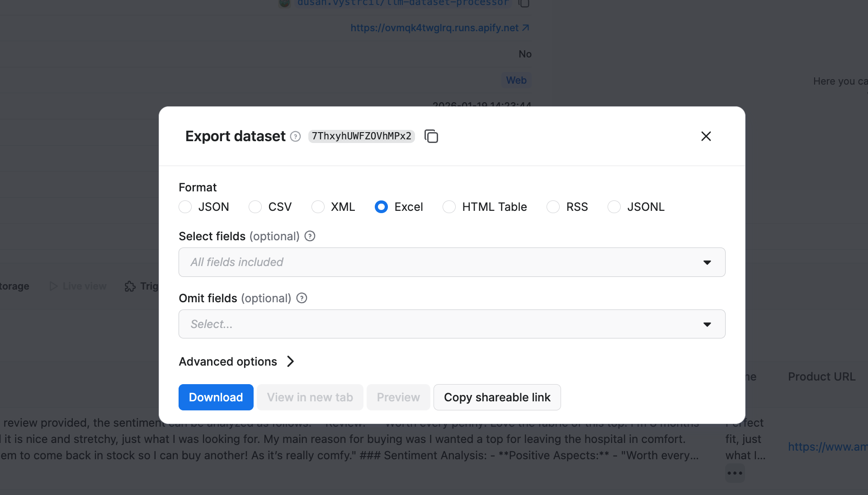The height and width of the screenshot is (495, 868).
Task: Click the Download button
Action: tap(216, 397)
